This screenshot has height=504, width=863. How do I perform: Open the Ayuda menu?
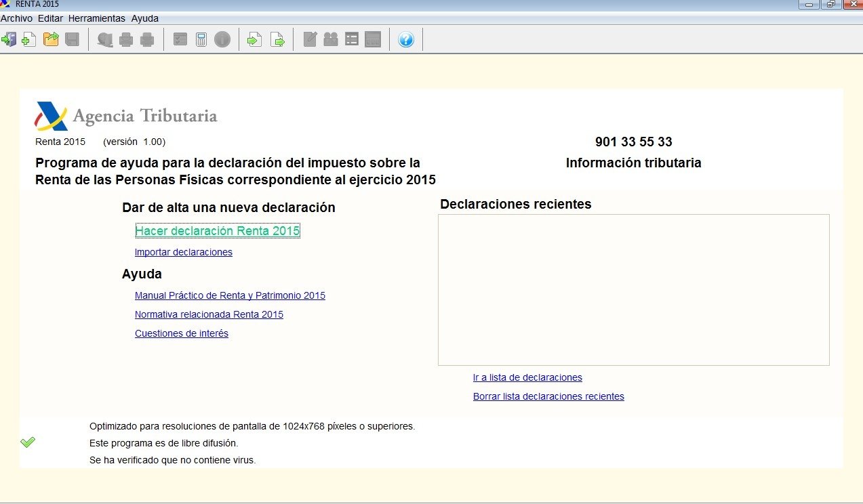(145, 18)
